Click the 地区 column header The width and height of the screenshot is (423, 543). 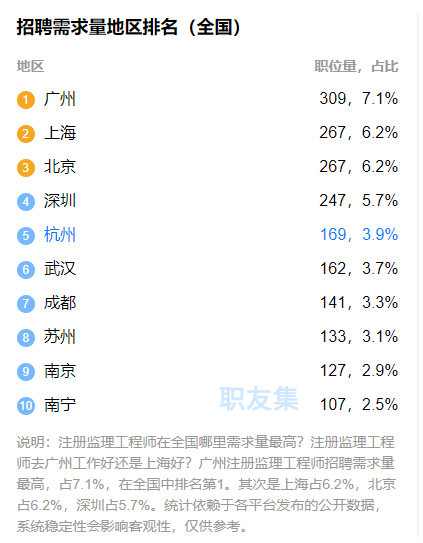pyautogui.click(x=30, y=66)
